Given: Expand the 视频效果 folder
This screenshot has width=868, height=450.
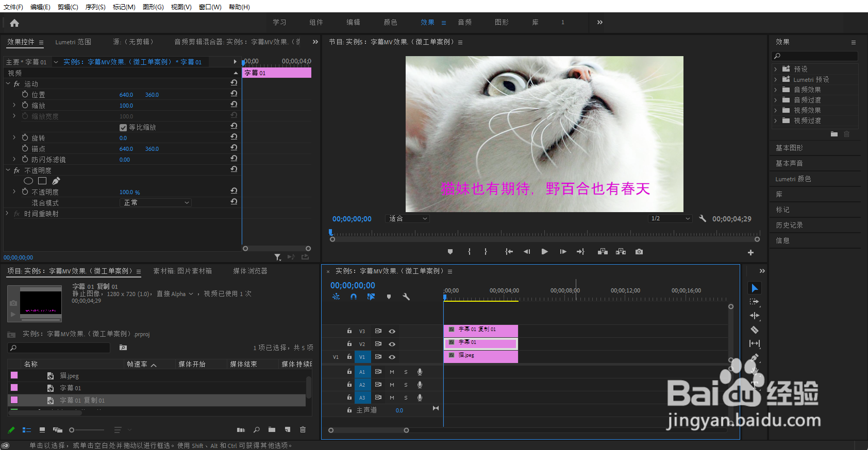Looking at the screenshot, I should point(775,110).
